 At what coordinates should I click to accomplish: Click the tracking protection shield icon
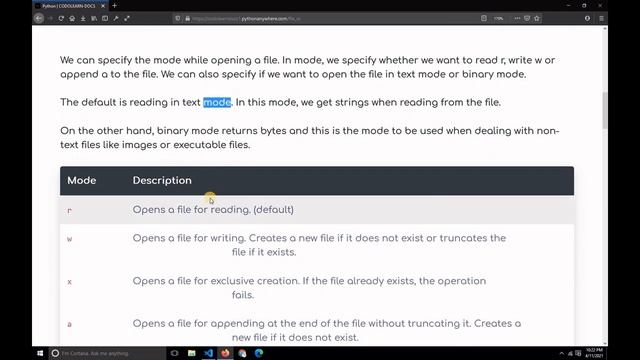coord(178,18)
